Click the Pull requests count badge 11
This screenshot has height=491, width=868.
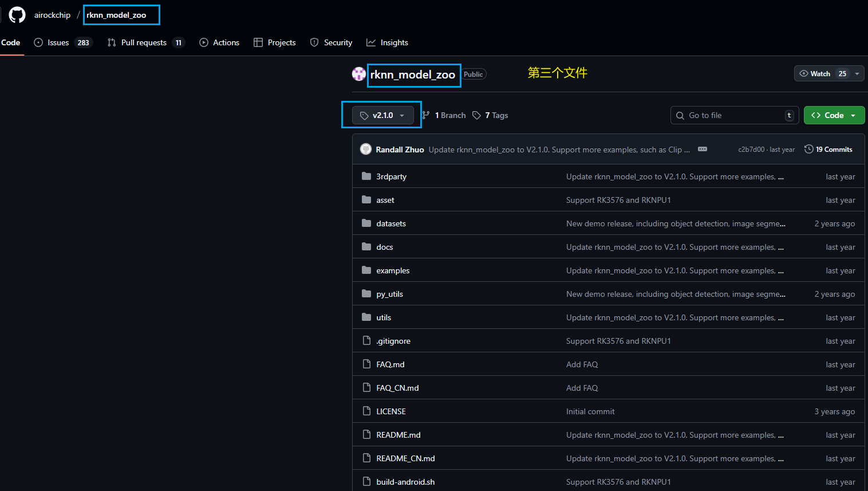click(179, 42)
